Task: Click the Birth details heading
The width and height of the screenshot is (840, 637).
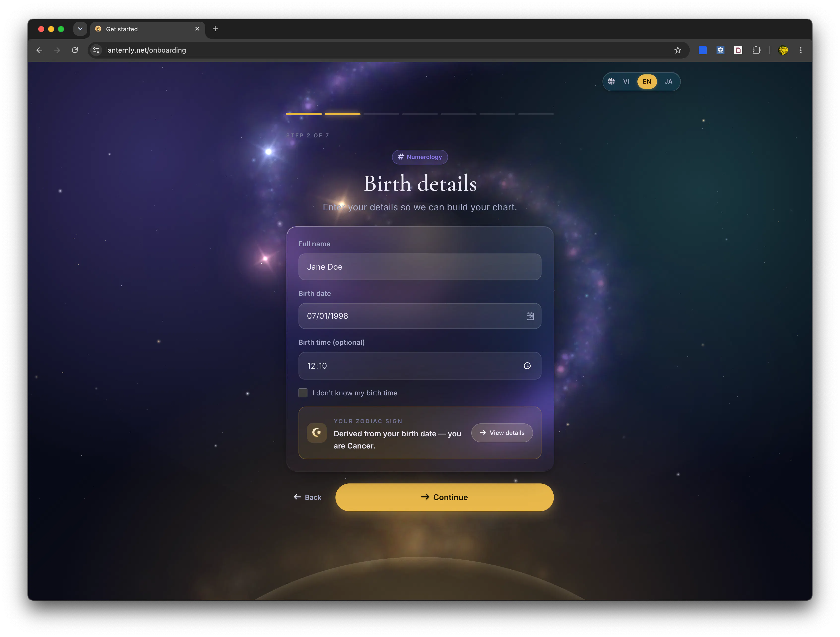Action: coord(420,184)
